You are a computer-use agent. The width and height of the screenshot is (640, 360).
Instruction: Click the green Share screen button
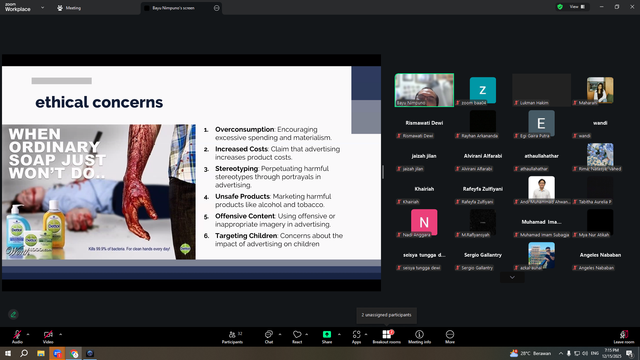pos(327,334)
